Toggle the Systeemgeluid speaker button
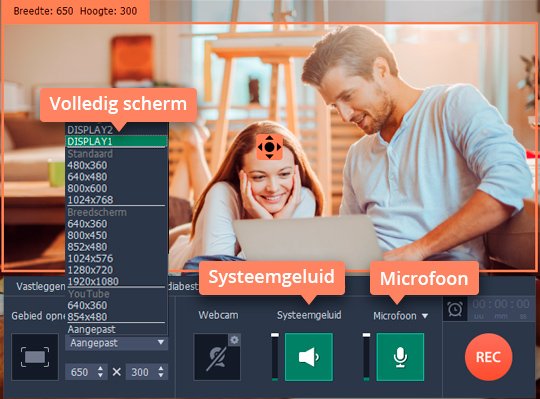This screenshot has width=540, height=399. pyautogui.click(x=309, y=357)
